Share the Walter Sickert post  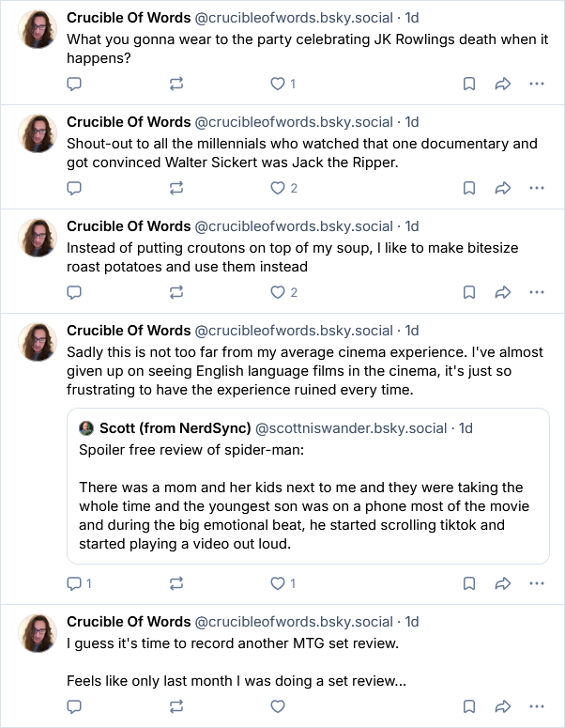(x=503, y=188)
